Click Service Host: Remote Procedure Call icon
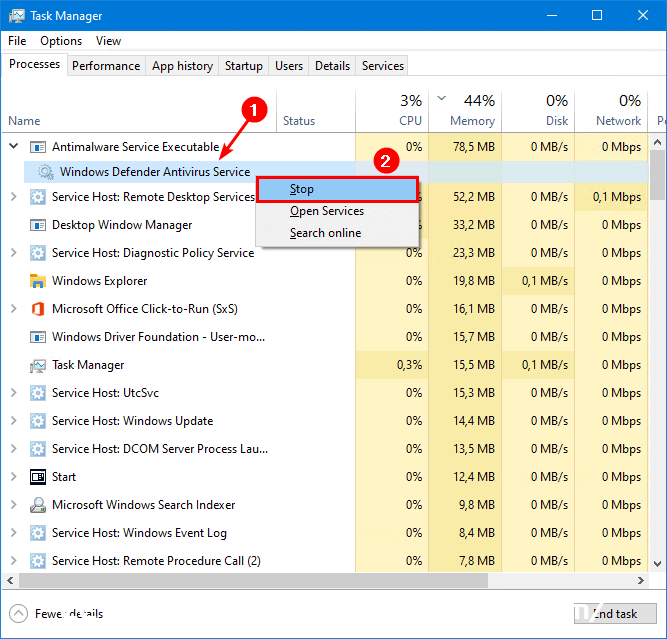The width and height of the screenshot is (667, 639). tap(38, 561)
